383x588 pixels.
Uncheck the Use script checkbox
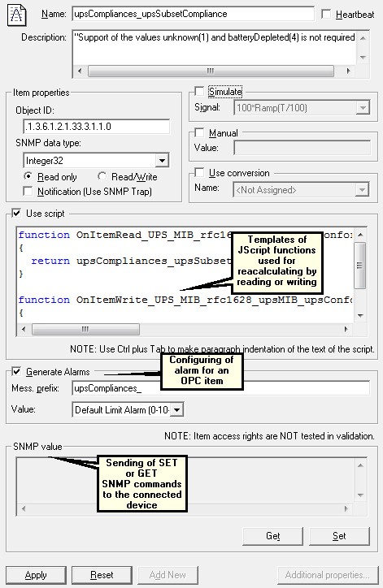(x=16, y=214)
